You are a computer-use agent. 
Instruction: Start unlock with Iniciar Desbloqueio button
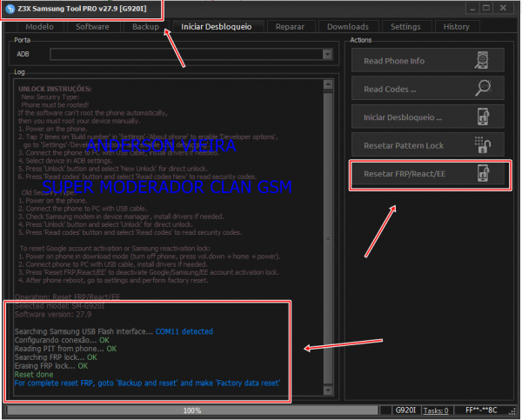click(x=428, y=117)
